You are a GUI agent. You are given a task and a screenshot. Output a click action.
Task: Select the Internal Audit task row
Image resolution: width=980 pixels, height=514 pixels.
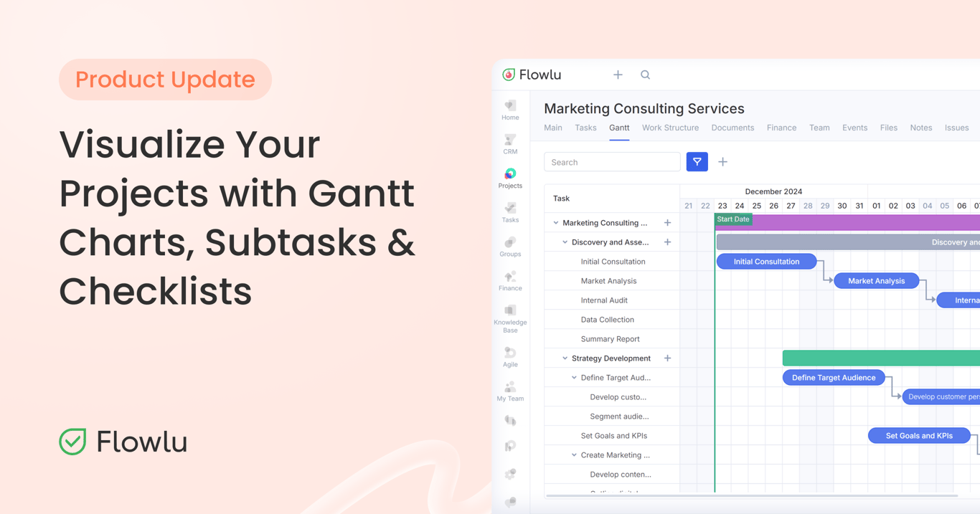(x=612, y=300)
